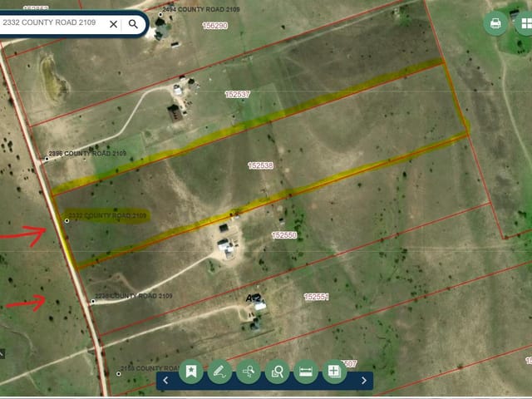
Task: Click the 2332 COUNTY ROAD 2109 search field
Action: coord(52,22)
